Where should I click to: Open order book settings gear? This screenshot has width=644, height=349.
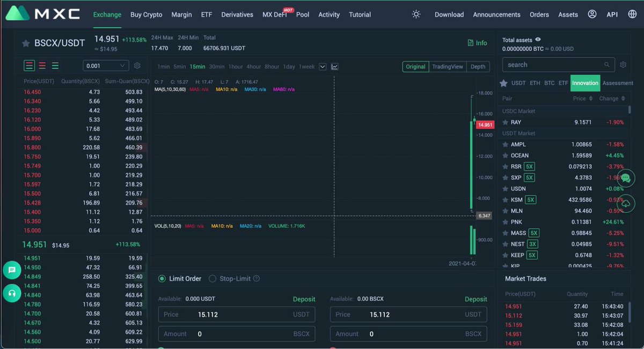coord(137,65)
